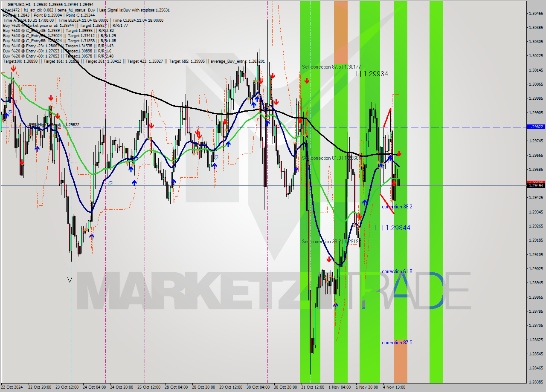Viewport: 546px width, 392px height.
Task: Select the blue 'correction 38.2' label
Action: [x=397, y=207]
